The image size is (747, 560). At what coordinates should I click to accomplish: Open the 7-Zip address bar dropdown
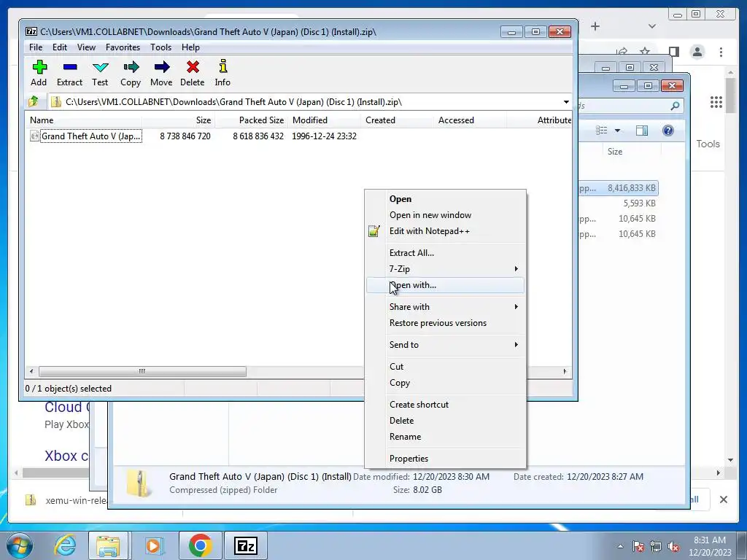566,102
